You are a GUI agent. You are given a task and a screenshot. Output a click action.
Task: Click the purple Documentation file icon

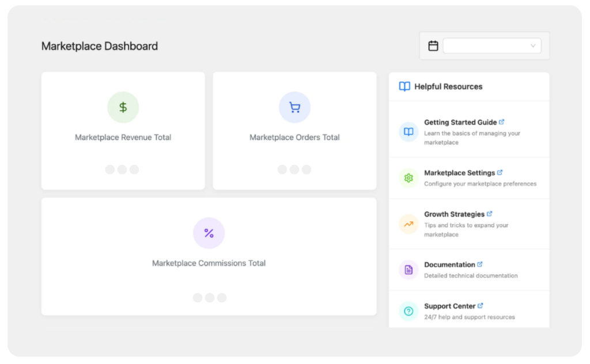[x=409, y=270]
